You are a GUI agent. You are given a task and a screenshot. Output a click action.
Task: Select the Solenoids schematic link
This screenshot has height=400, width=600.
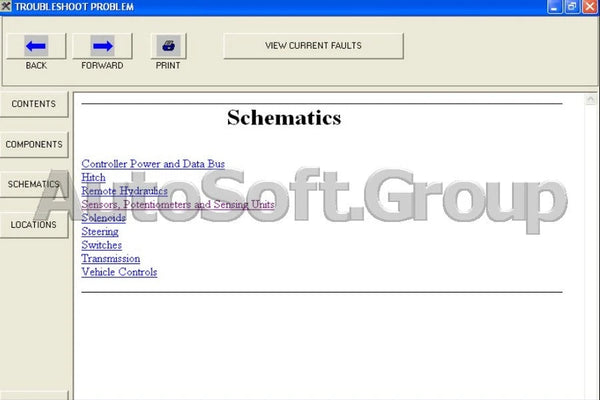tap(103, 218)
